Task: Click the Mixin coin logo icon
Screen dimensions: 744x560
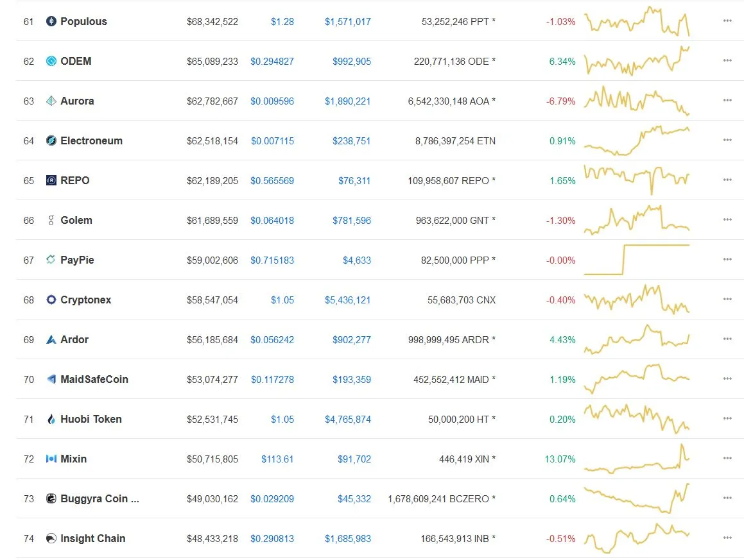Action: pyautogui.click(x=51, y=459)
